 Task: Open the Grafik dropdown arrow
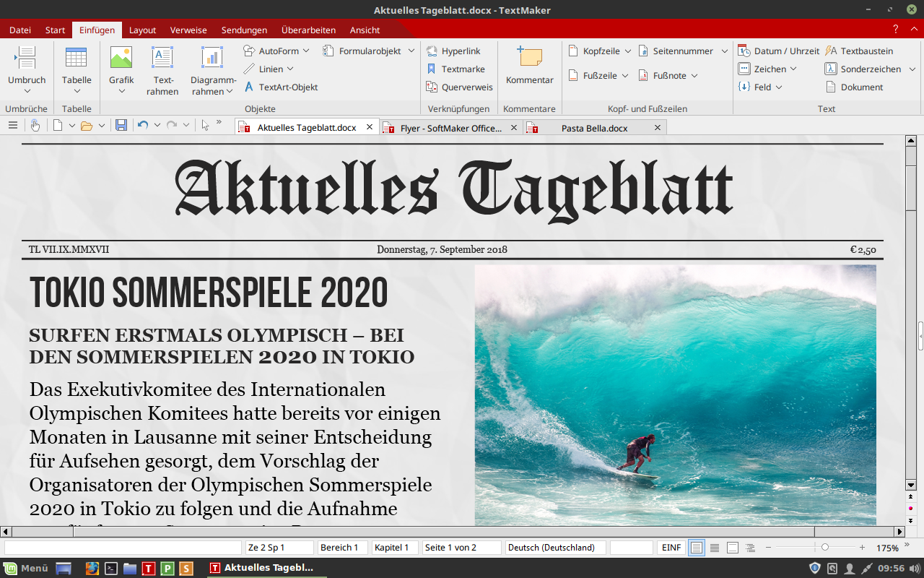click(x=121, y=91)
